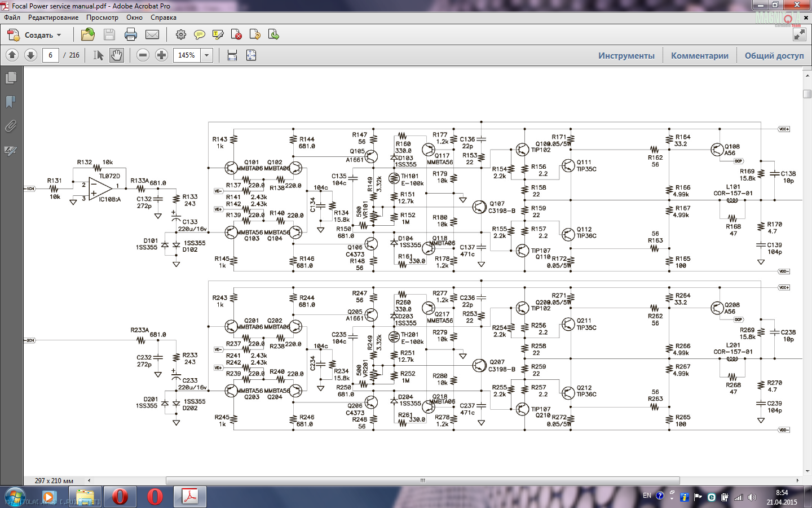This screenshot has height=508, width=812.
Task: Go to the next page arrow
Action: 31,55
